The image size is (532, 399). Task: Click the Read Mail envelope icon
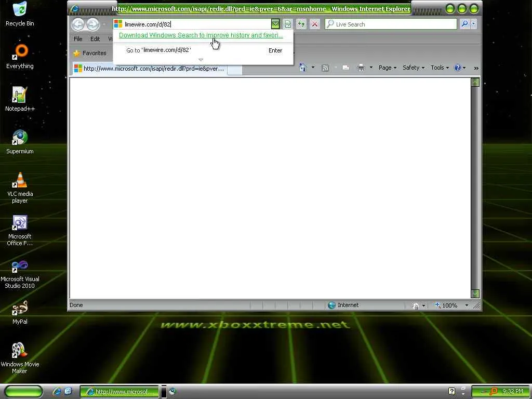[x=346, y=68]
